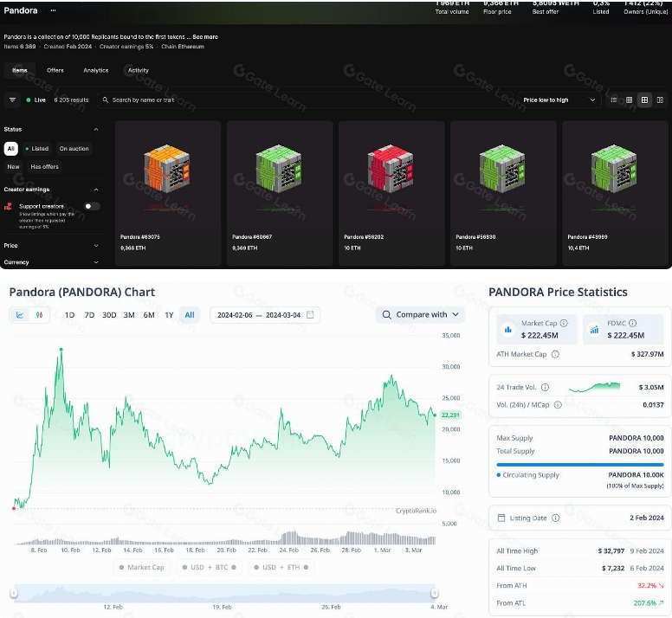Click the right range slider handle

[x=435, y=593]
